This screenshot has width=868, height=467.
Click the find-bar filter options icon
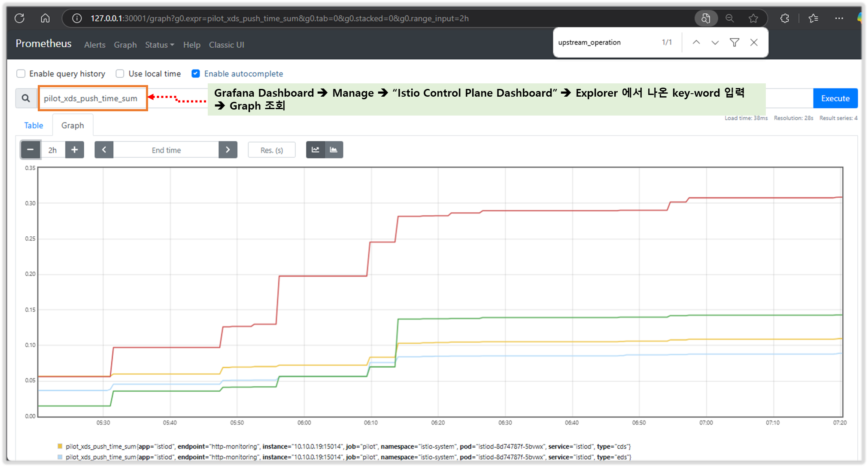[734, 42]
